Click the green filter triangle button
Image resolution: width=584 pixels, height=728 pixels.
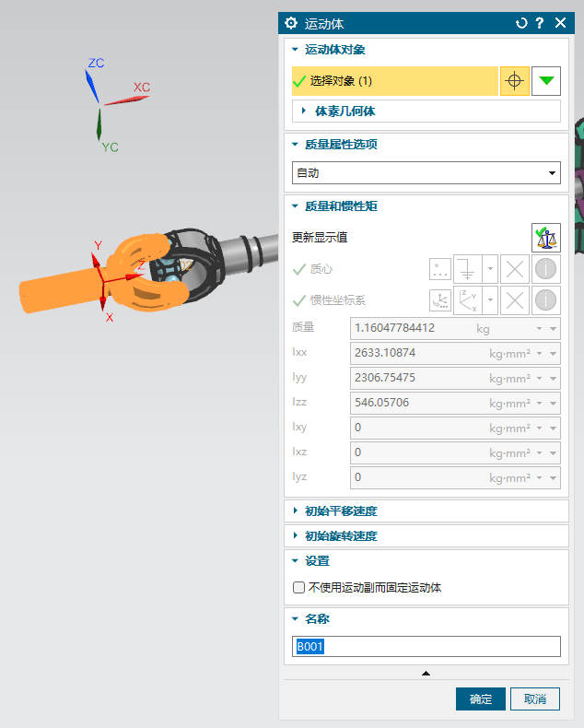[547, 81]
